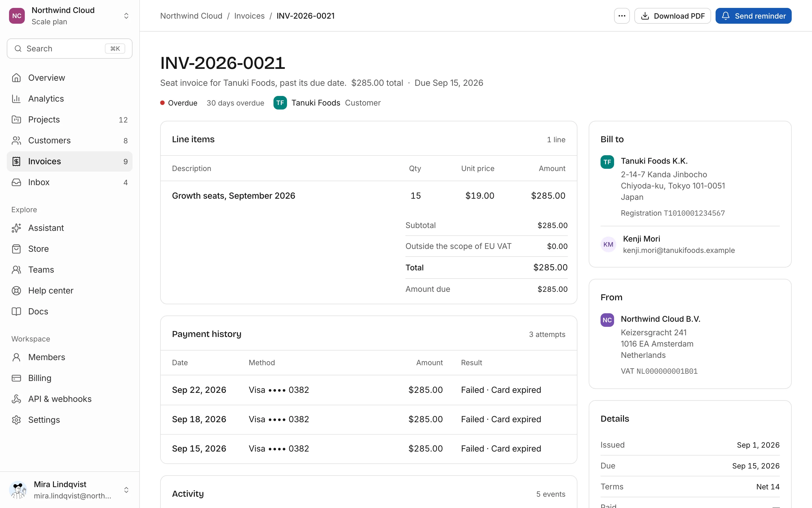
Task: Go to Projects in the sidebar
Action: pos(69,119)
